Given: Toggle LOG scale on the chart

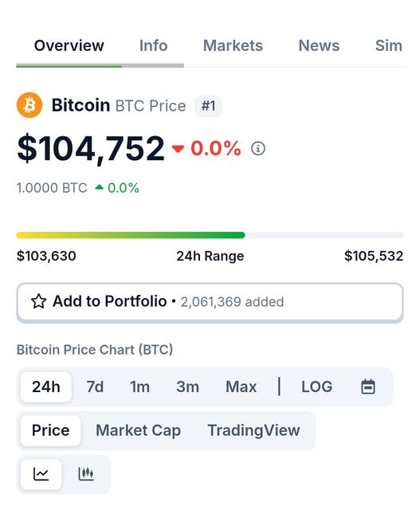Looking at the screenshot, I should coord(316,387).
